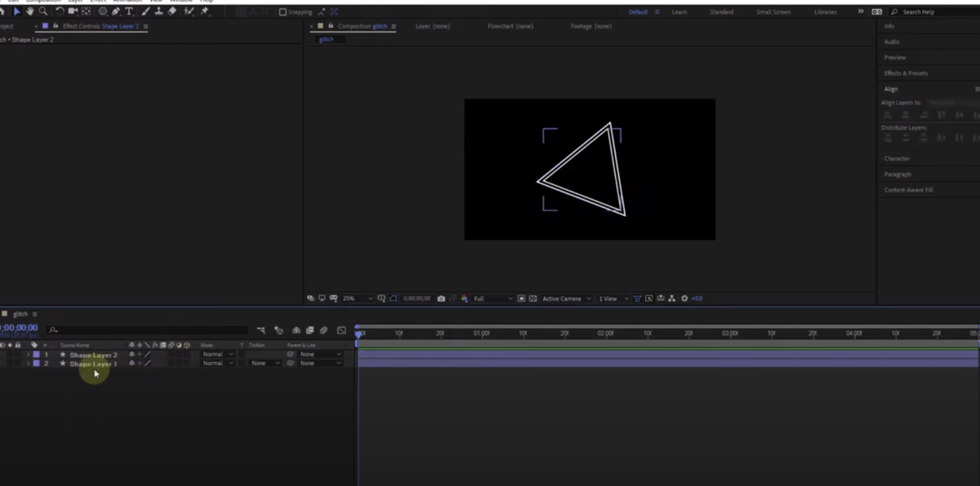Viewport: 980px width, 486px height.
Task: Enable Motion Blur icon in timeline header
Action: coord(323,330)
